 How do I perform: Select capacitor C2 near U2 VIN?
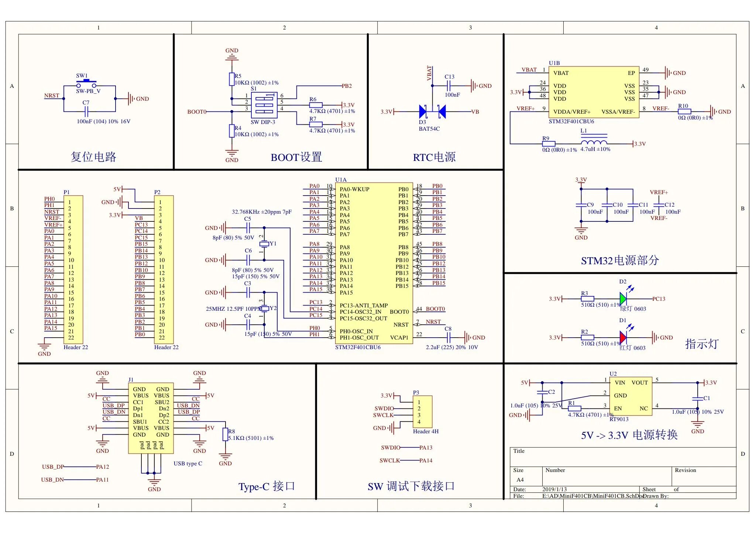(542, 392)
